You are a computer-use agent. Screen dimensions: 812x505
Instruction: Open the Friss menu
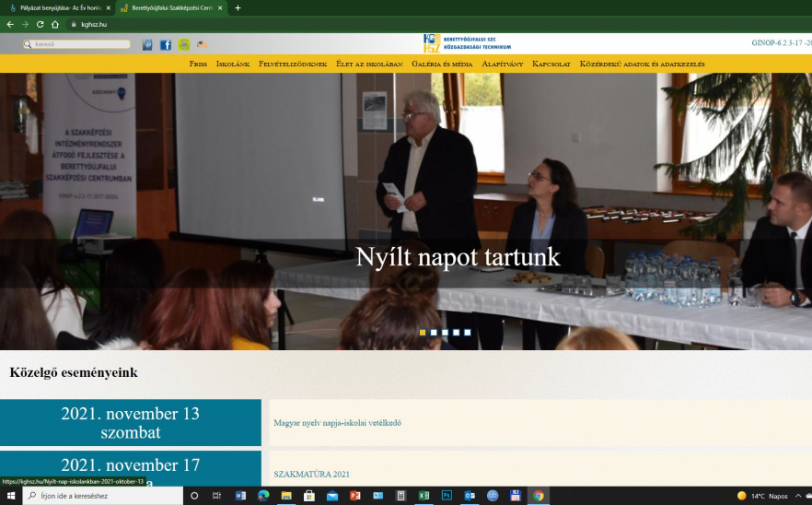[x=198, y=64]
